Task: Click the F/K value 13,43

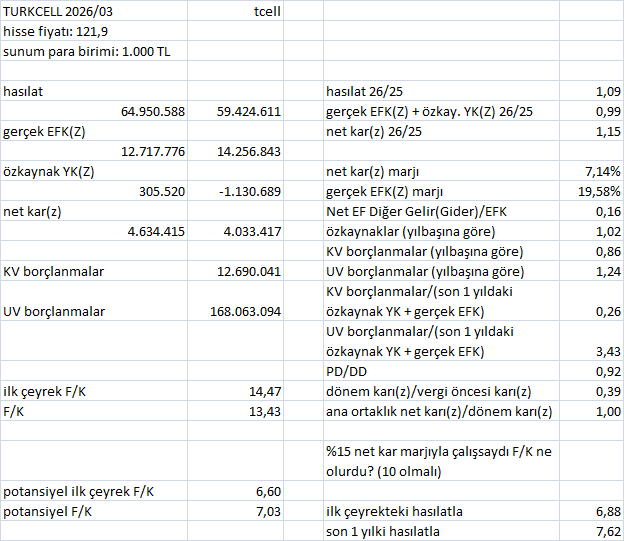Action: [235, 411]
